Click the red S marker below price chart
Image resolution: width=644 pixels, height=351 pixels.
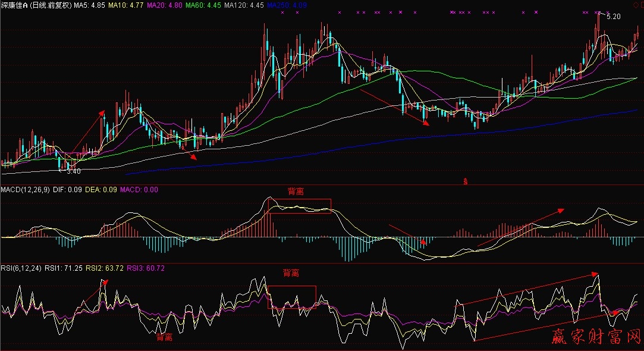click(464, 180)
